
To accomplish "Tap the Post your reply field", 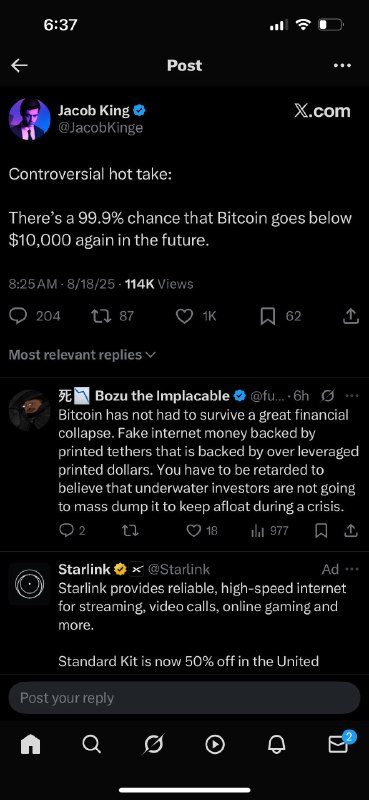I will pyautogui.click(x=184, y=697).
